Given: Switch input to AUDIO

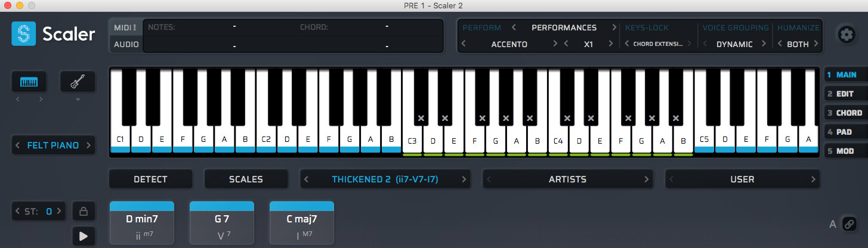Looking at the screenshot, I should [126, 44].
